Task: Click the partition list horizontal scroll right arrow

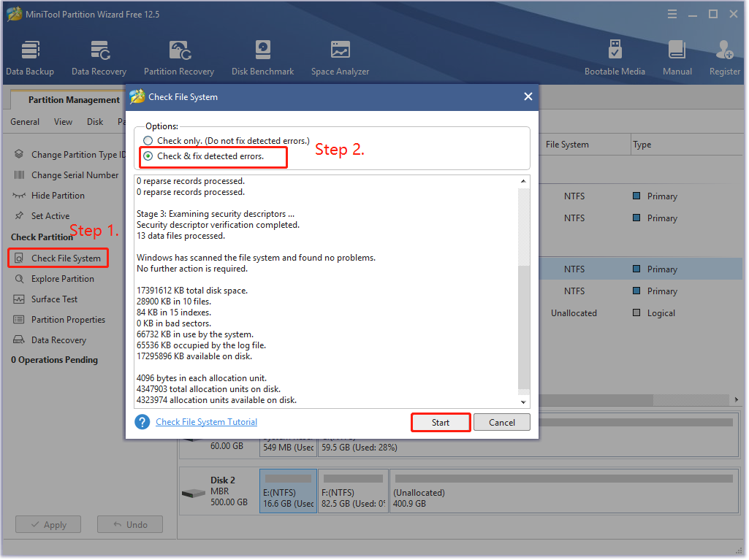Action: [x=736, y=399]
